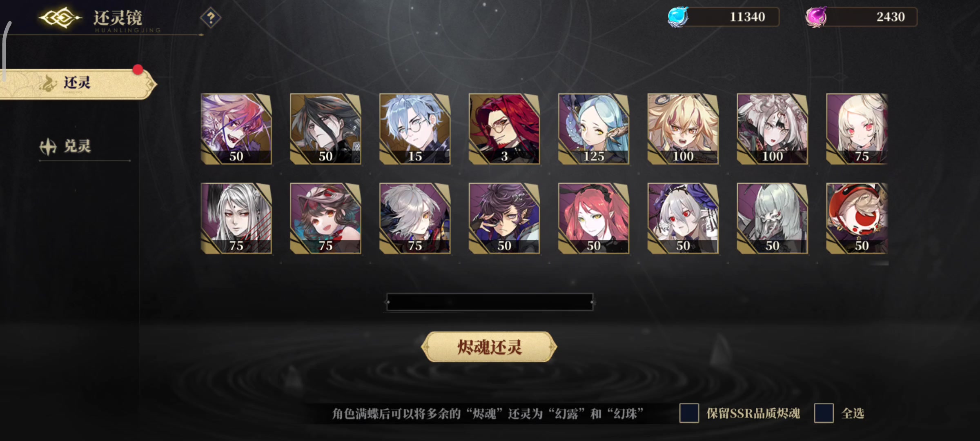Viewport: 980px width, 441px height.
Task: Select the red long-haired girl with 50
Action: point(594,218)
